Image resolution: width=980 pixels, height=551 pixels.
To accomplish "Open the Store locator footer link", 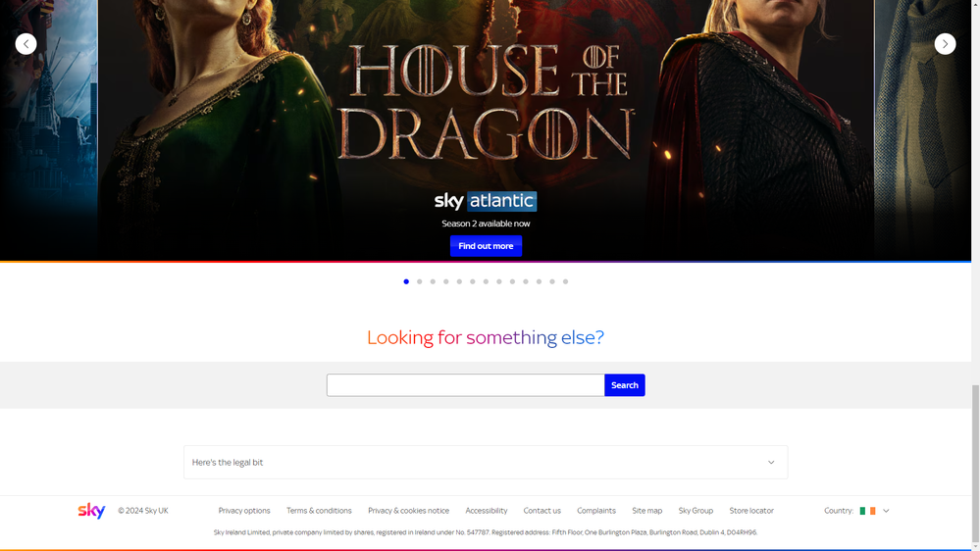I will tap(751, 511).
